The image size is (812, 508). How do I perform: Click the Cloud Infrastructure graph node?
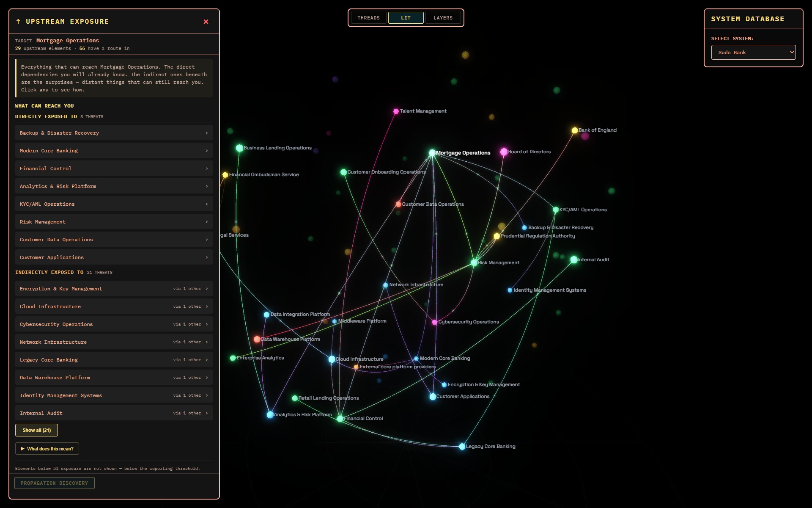(332, 359)
